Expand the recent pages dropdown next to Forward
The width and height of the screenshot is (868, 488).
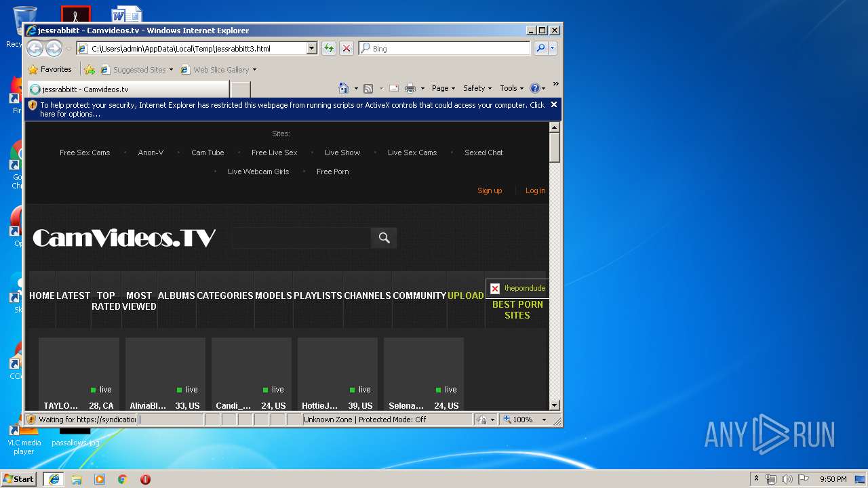pyautogui.click(x=68, y=49)
